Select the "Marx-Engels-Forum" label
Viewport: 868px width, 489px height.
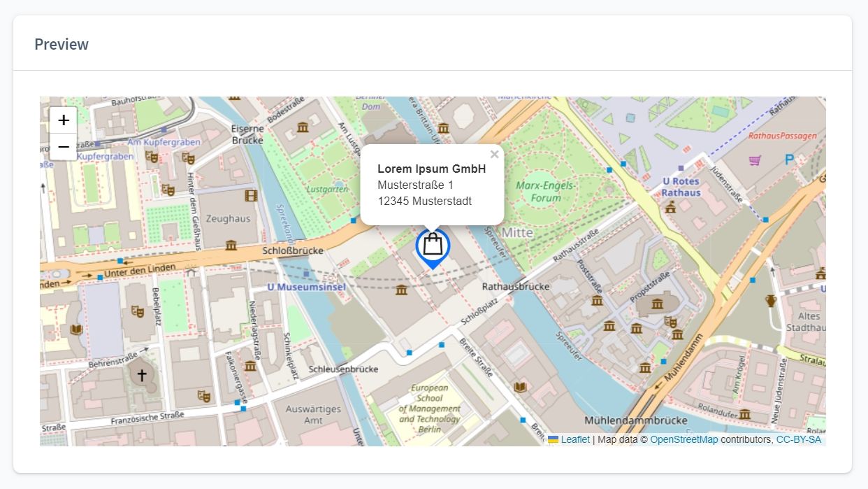(x=546, y=192)
